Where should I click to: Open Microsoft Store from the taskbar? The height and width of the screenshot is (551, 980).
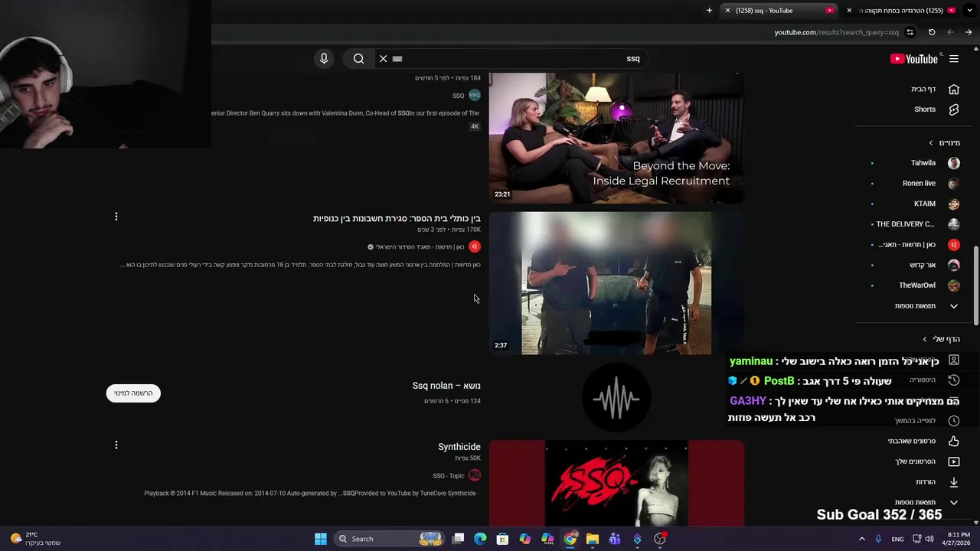pos(502,539)
